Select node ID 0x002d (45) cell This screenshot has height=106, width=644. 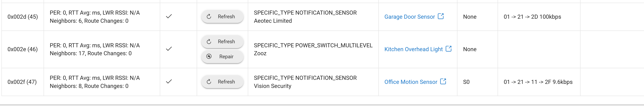click(x=23, y=17)
